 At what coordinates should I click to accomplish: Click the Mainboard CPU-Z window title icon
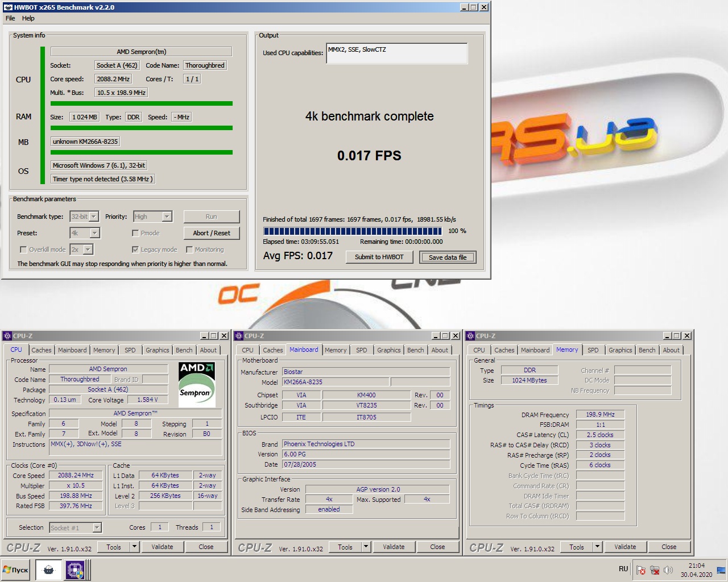pos(239,336)
